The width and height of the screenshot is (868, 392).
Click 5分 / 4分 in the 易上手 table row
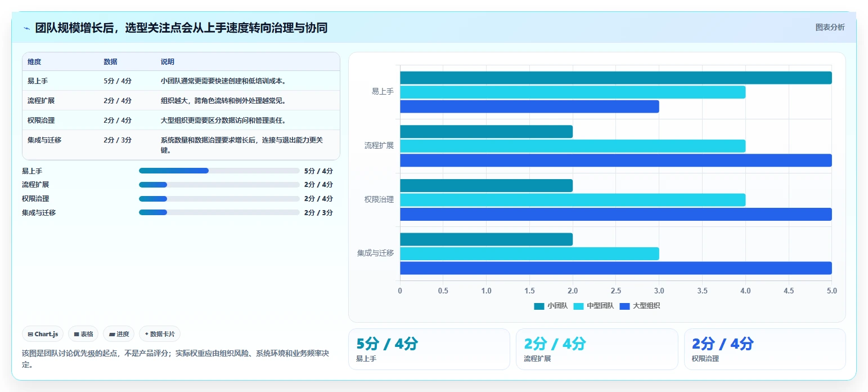(x=118, y=81)
